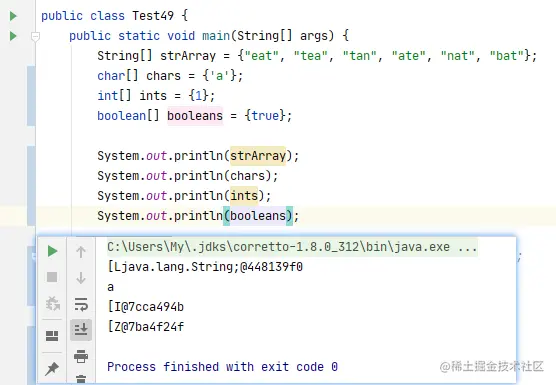Open the attach debugger icon

tap(52, 303)
